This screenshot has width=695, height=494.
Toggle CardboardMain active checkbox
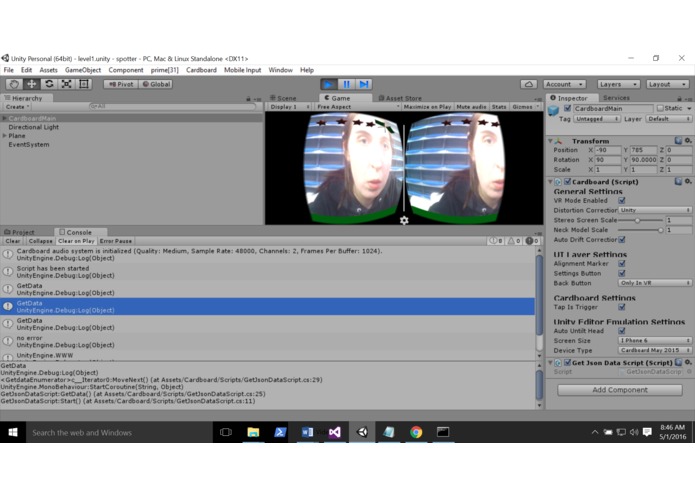point(567,108)
